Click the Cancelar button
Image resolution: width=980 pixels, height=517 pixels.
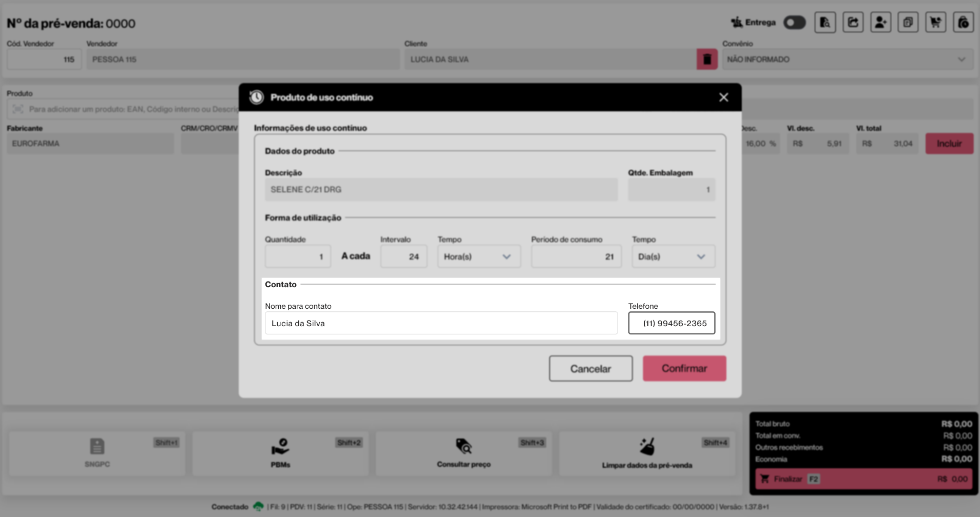pos(590,368)
